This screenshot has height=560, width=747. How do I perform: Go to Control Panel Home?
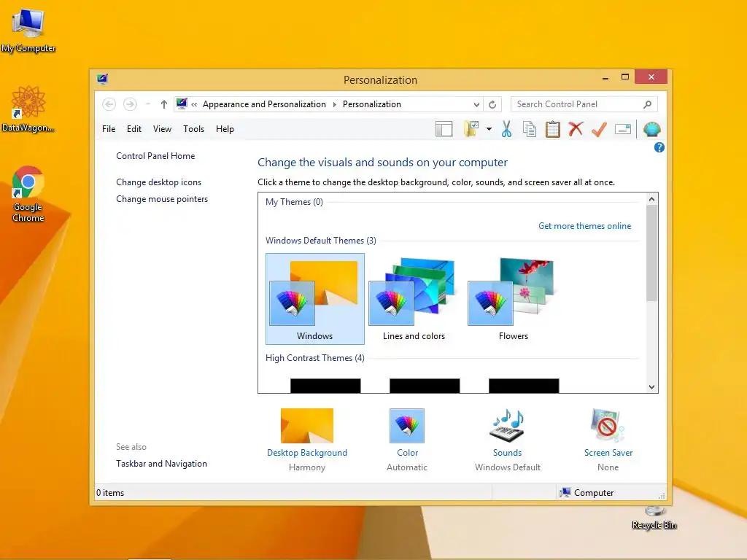[155, 156]
